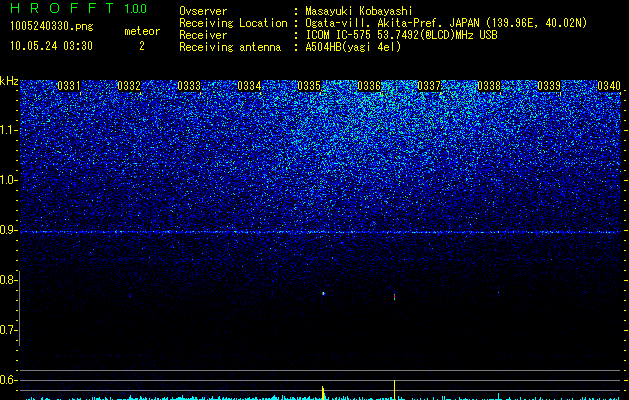This screenshot has width=629, height=400.
Task: Select observer name Masayuki Kobayashi
Action: click(x=359, y=12)
